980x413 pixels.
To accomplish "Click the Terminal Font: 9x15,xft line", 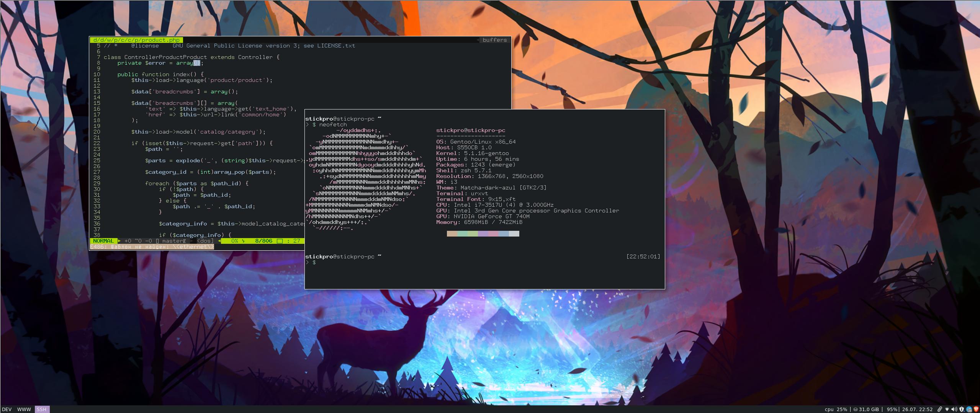I will [x=476, y=199].
